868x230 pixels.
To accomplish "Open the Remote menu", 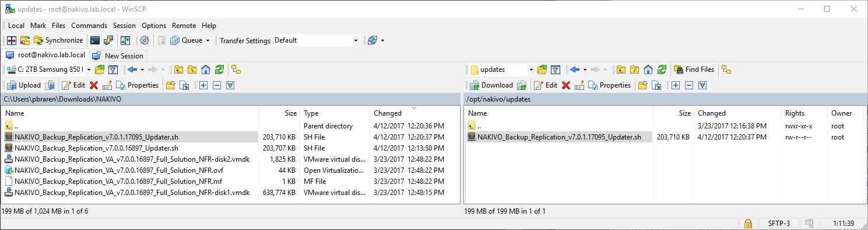I will pos(184,26).
